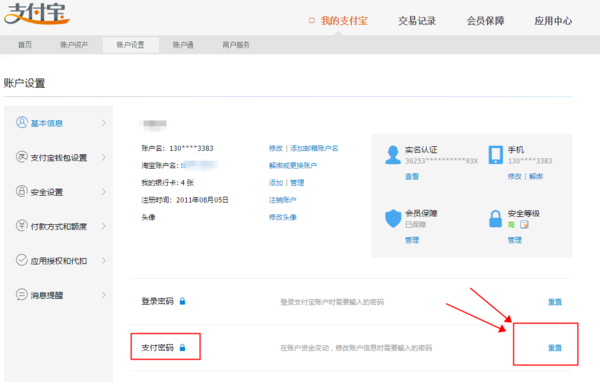Image resolution: width=600 pixels, height=382 pixels.
Task: Click the 安全等级 padlock icon
Action: (x=496, y=219)
